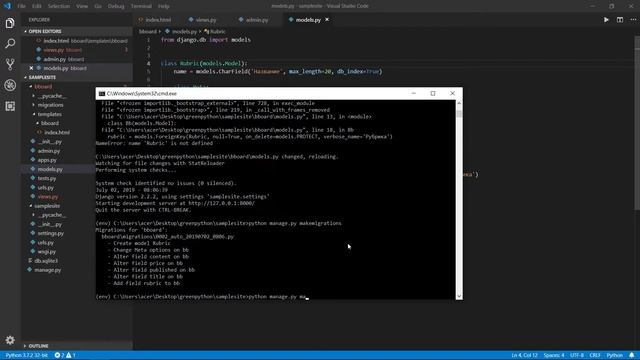Open the Go menu
The image size is (640, 360).
[x=98, y=6]
